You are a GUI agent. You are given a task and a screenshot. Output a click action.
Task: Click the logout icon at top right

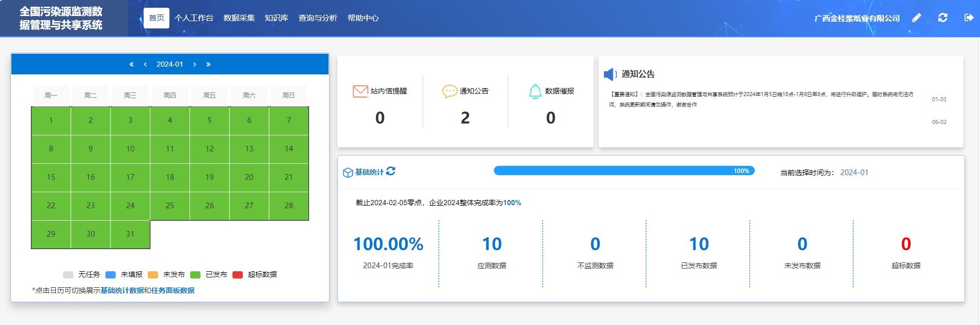(969, 18)
